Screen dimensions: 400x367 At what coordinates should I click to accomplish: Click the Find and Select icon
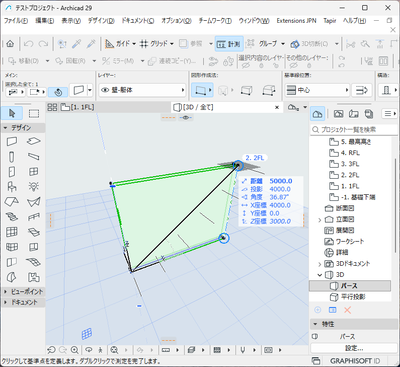pyautogui.click(x=62, y=44)
